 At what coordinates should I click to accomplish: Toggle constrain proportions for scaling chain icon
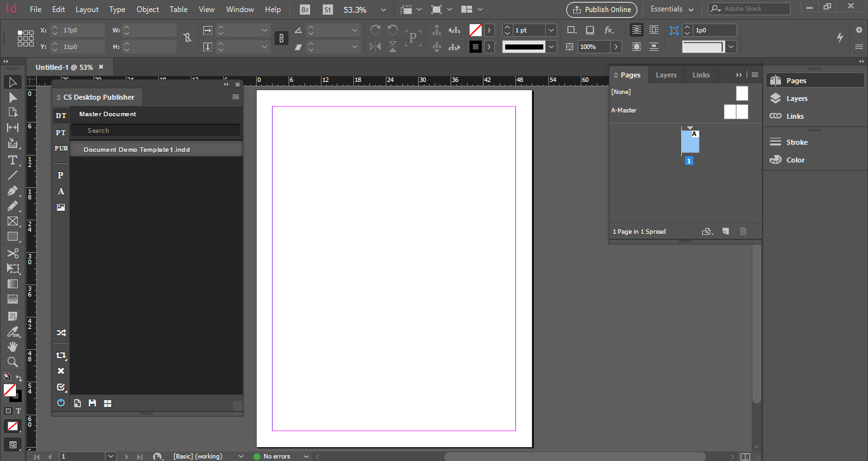(281, 38)
